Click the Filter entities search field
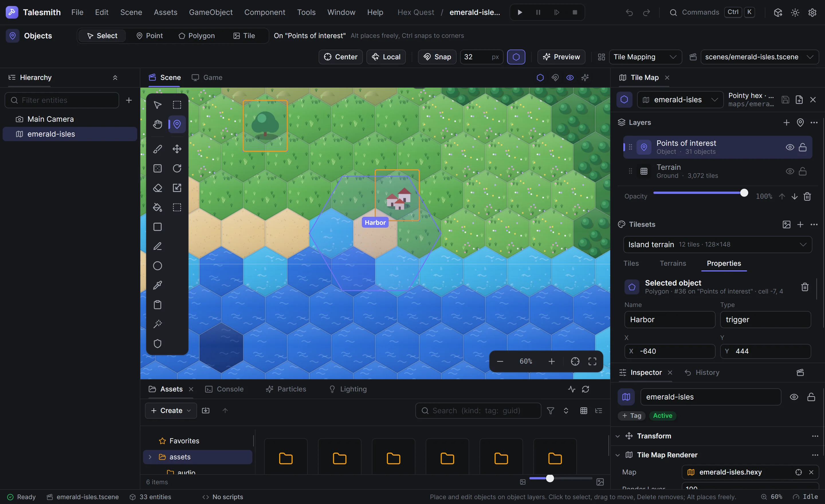 (62, 101)
